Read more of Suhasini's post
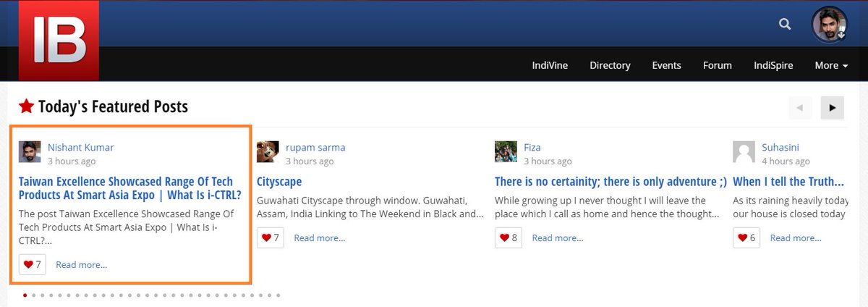 (x=796, y=238)
